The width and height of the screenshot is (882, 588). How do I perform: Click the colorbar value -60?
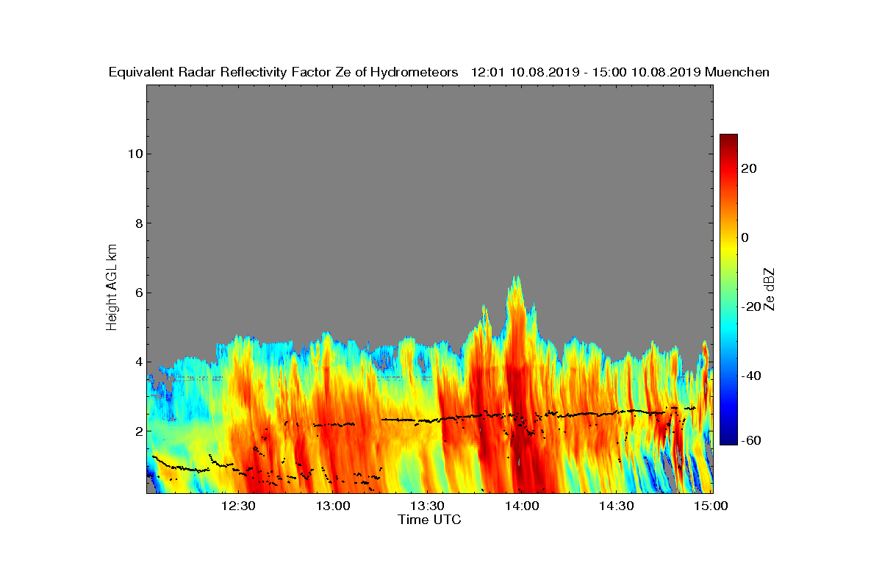pos(752,440)
